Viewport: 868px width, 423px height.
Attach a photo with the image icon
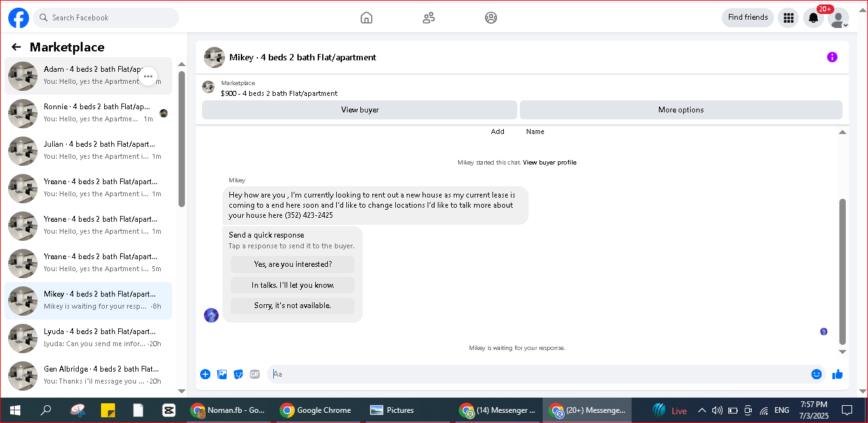222,374
